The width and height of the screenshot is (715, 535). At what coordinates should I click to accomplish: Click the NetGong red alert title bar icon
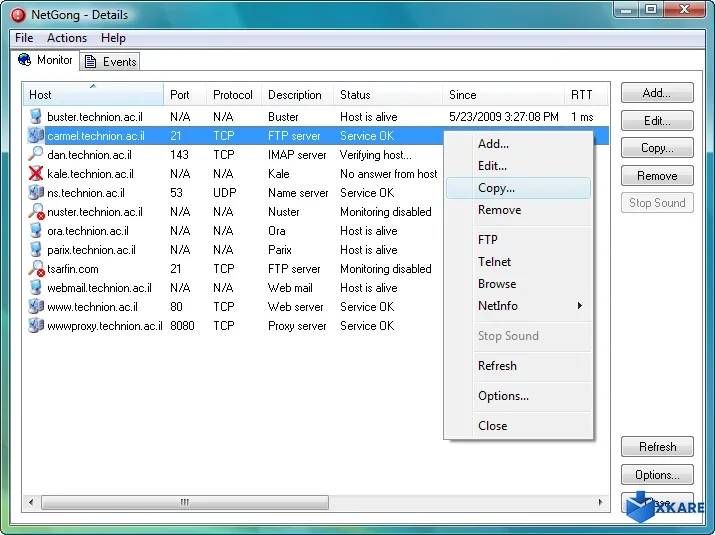coord(18,15)
